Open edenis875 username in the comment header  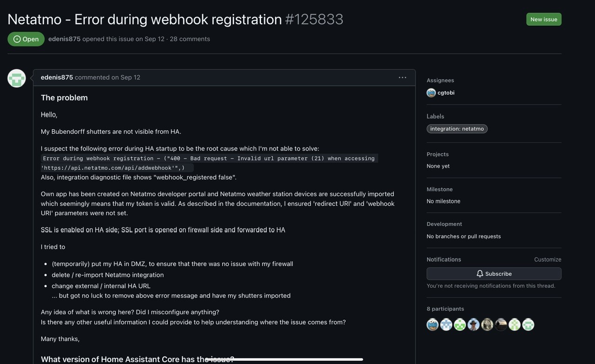click(57, 77)
